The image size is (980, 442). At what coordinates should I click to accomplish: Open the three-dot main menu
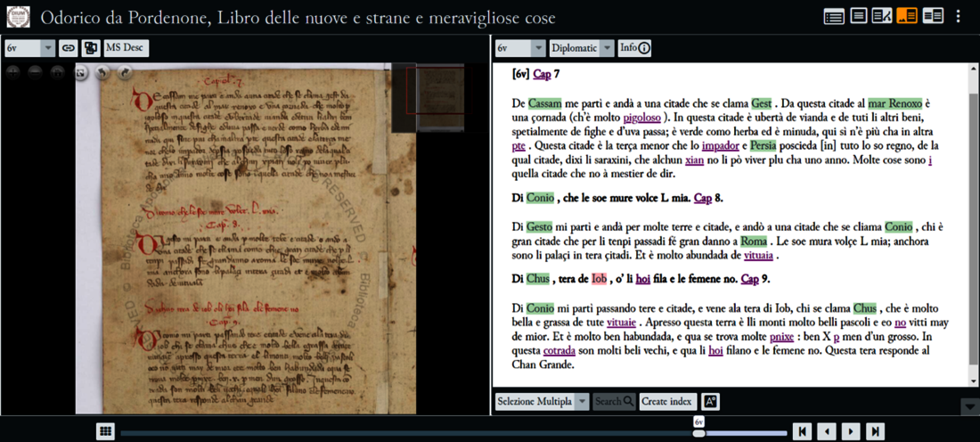click(959, 16)
